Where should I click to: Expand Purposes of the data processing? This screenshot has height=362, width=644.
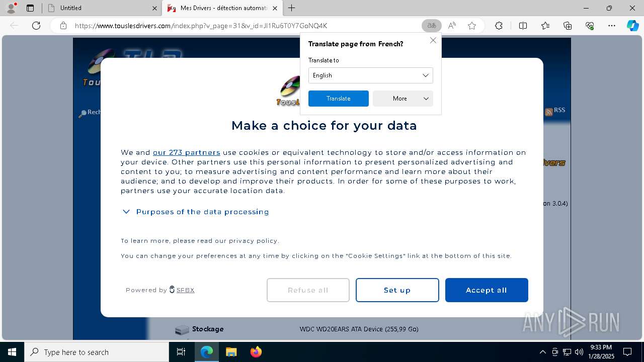[196, 212]
